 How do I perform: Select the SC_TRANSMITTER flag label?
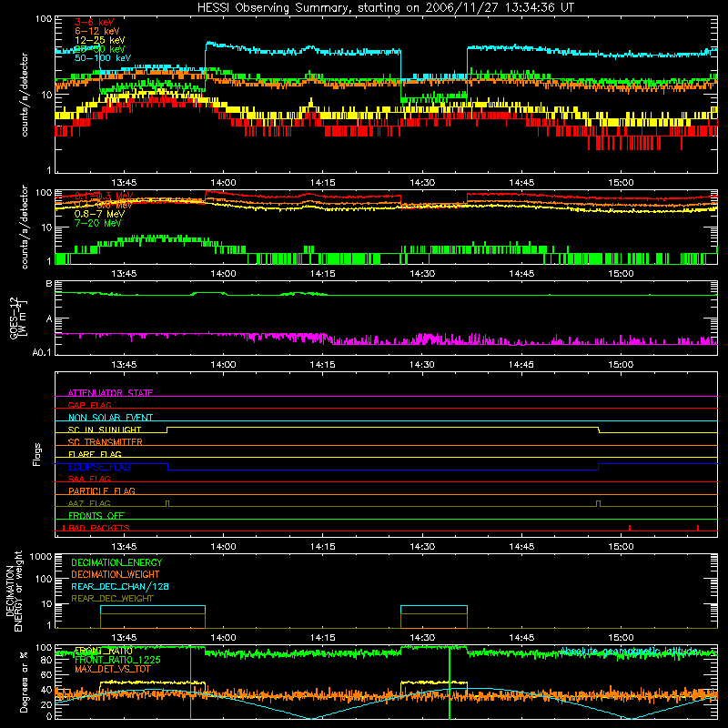coord(106,442)
